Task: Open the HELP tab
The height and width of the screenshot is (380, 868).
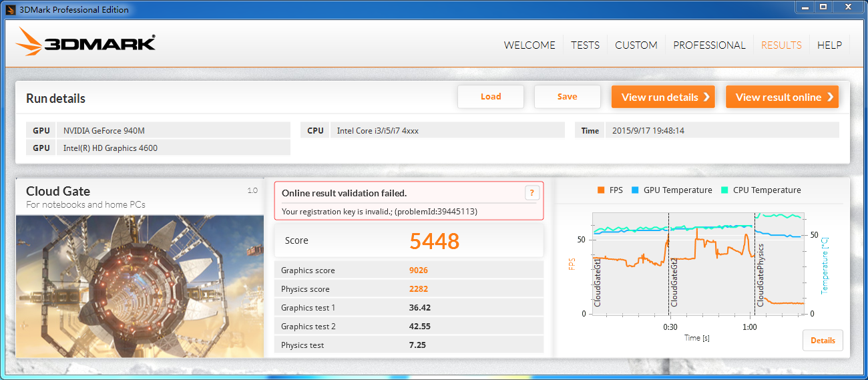Action: (829, 45)
